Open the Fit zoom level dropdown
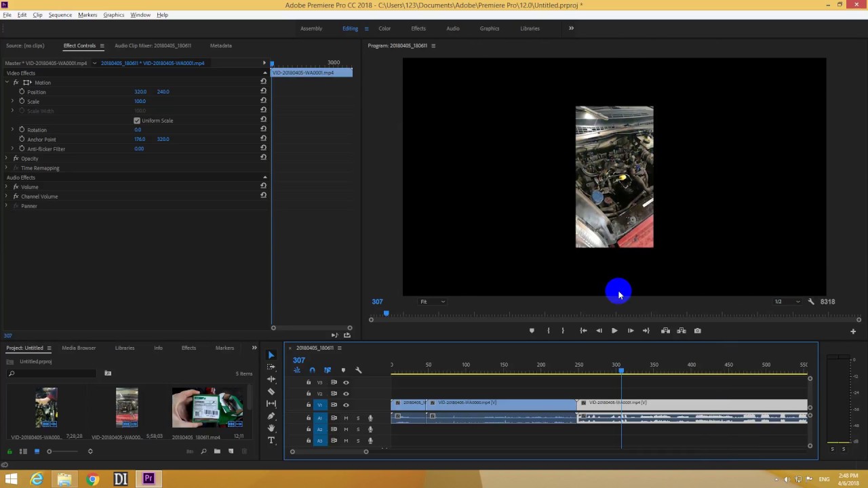 (x=433, y=302)
